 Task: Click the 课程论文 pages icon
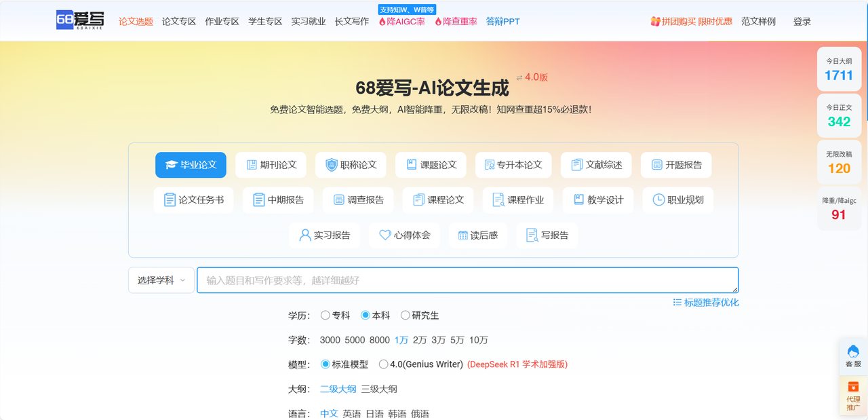418,200
